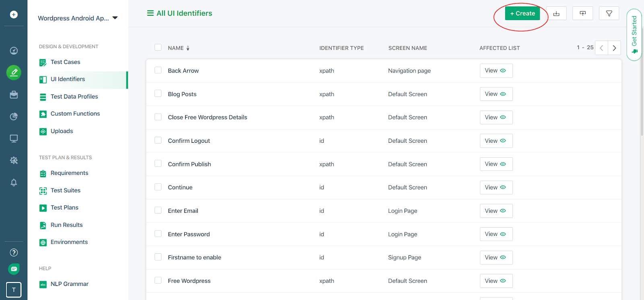Go to next page of identifiers
The width and height of the screenshot is (644, 300).
pos(614,48)
